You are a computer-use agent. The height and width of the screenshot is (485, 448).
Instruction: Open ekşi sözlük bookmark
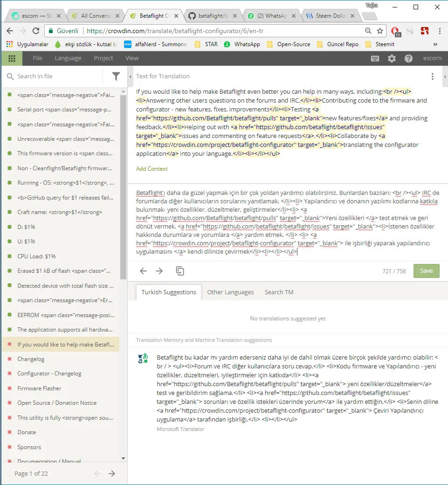pyautogui.click(x=86, y=44)
